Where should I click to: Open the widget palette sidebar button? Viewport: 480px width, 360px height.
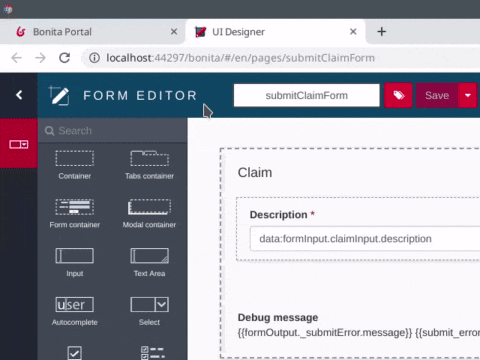[x=19, y=144]
